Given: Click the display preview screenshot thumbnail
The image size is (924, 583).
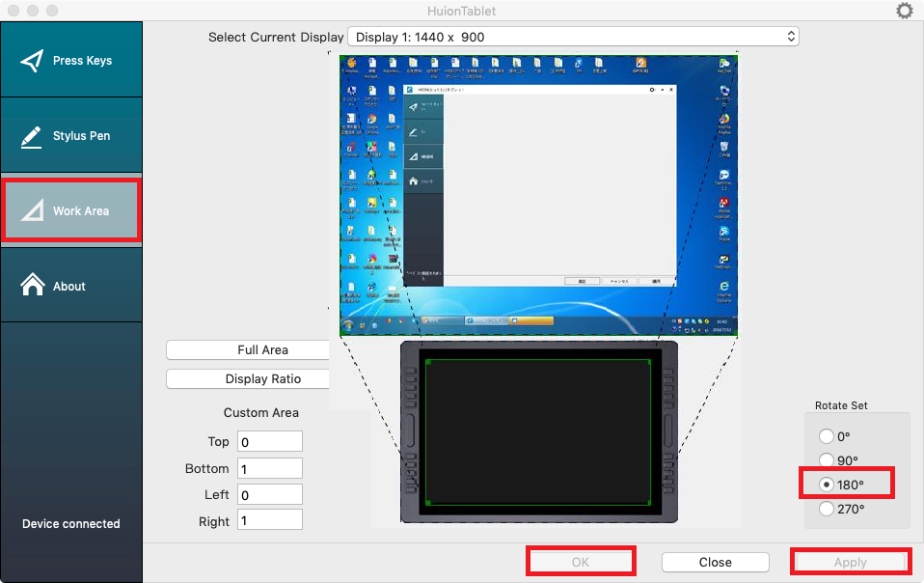Looking at the screenshot, I should [x=538, y=196].
